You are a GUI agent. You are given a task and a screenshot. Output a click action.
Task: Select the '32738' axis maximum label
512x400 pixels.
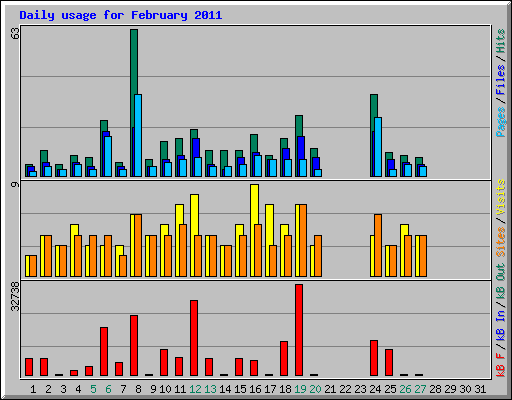(15, 296)
